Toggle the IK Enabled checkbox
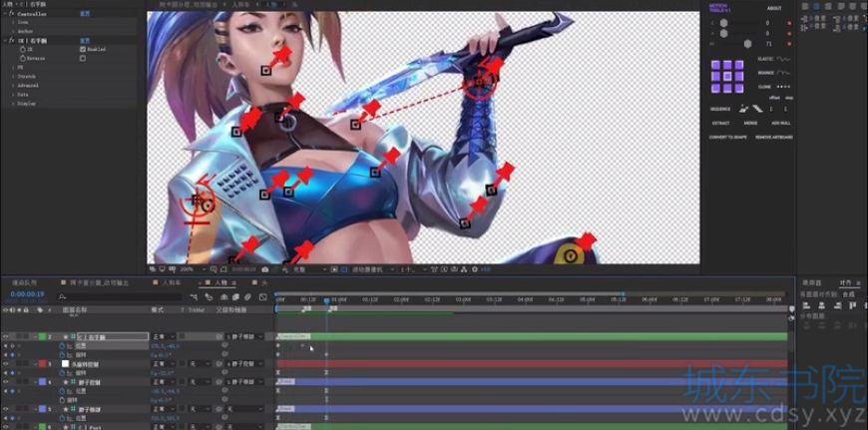 [83, 49]
